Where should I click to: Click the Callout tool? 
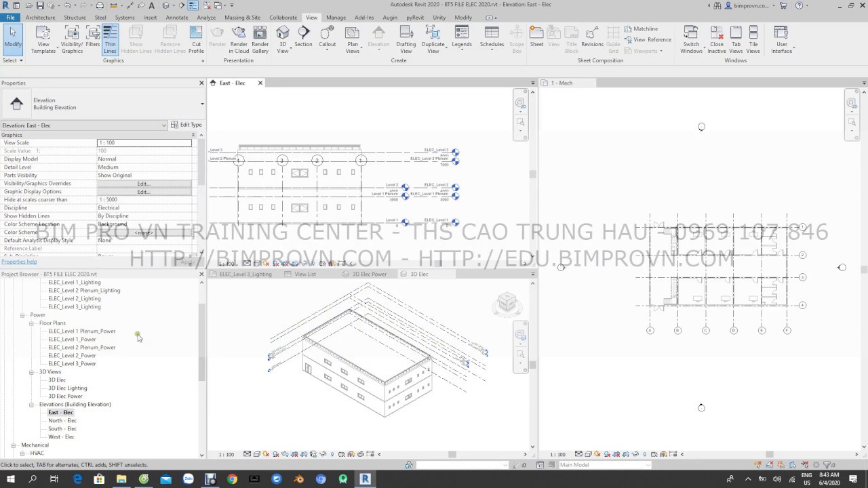click(327, 38)
